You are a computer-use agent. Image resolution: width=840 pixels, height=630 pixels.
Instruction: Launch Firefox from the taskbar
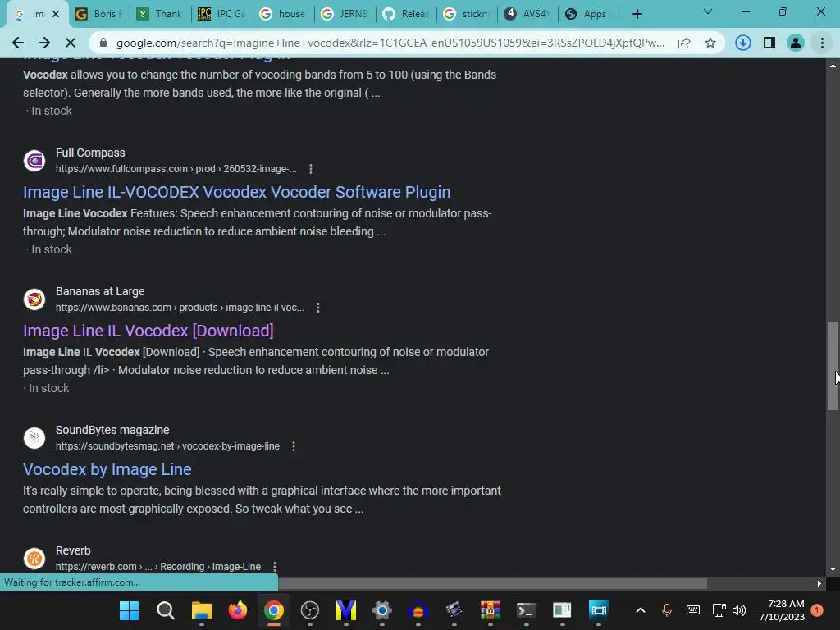coord(238,610)
